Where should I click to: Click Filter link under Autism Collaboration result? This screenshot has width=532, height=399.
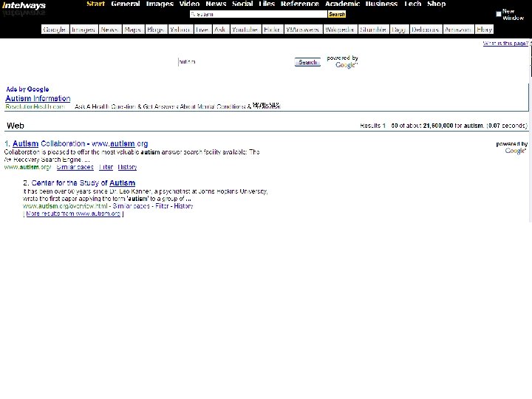[106, 167]
